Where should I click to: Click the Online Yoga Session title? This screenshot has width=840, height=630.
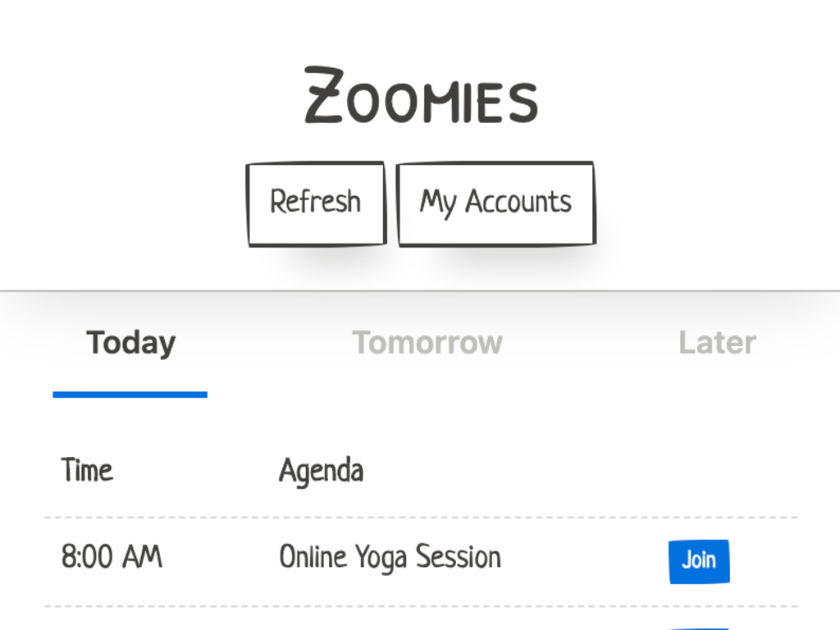[x=390, y=558]
